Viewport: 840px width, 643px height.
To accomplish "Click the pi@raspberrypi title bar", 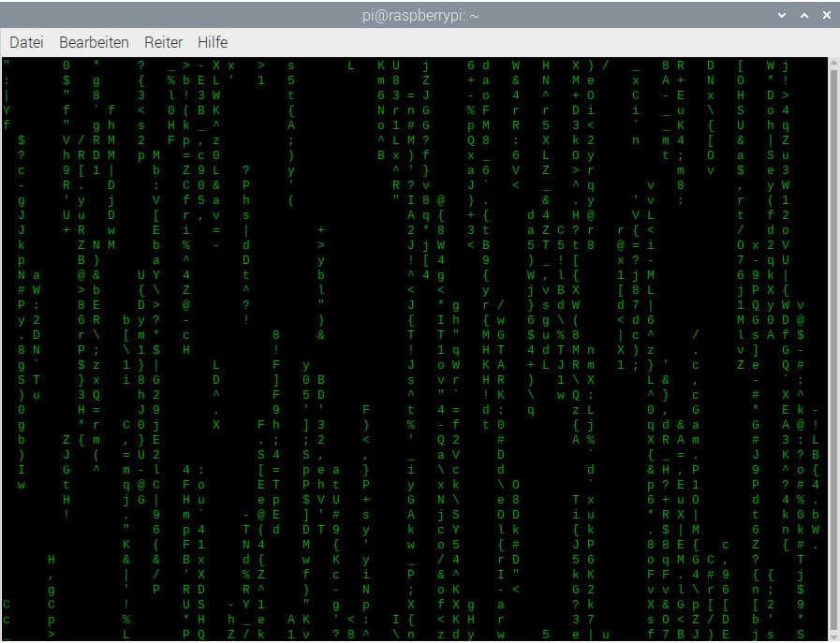I will pos(420,16).
